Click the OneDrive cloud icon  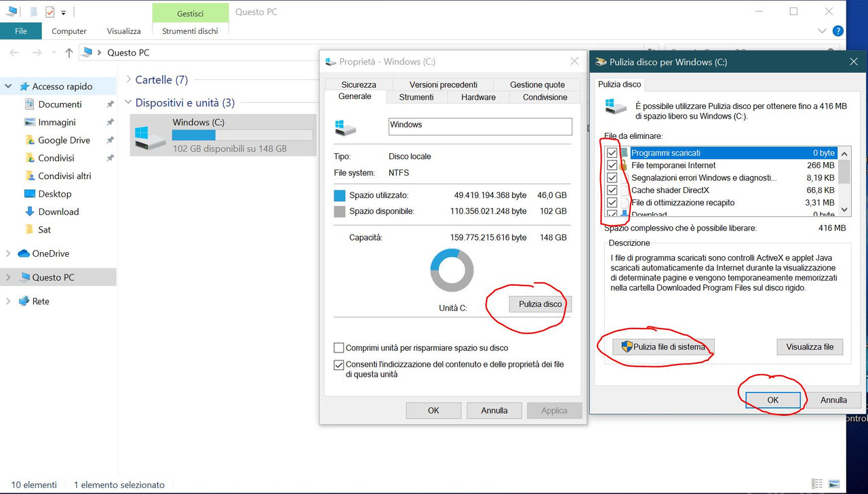point(24,253)
